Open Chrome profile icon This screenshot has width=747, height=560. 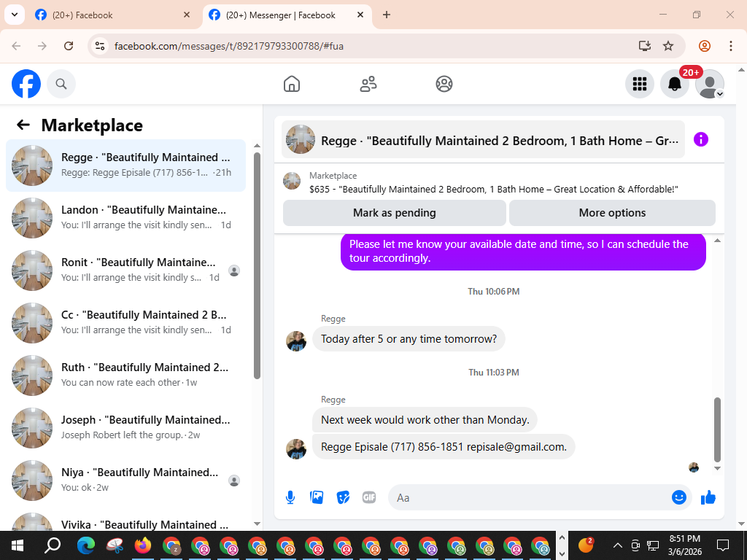tap(705, 46)
